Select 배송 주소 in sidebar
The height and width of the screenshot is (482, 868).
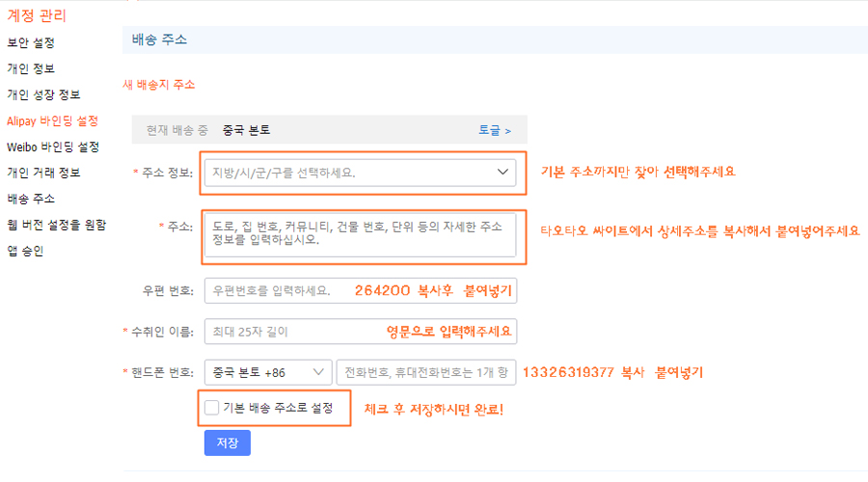pyautogui.click(x=31, y=199)
